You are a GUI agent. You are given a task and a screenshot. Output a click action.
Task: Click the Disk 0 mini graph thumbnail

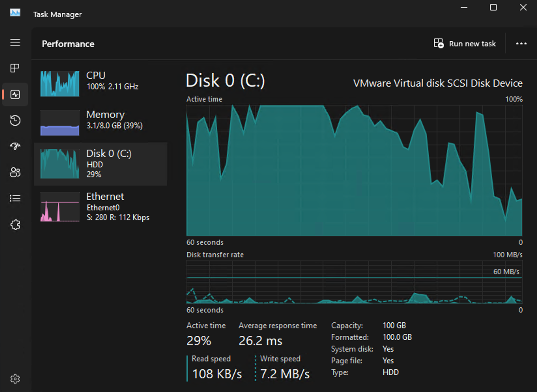coord(60,164)
